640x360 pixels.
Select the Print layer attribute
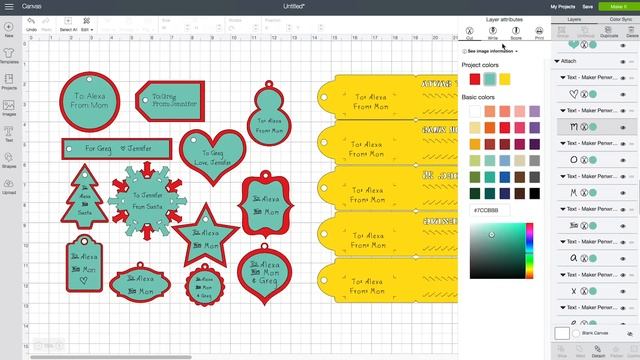(539, 33)
